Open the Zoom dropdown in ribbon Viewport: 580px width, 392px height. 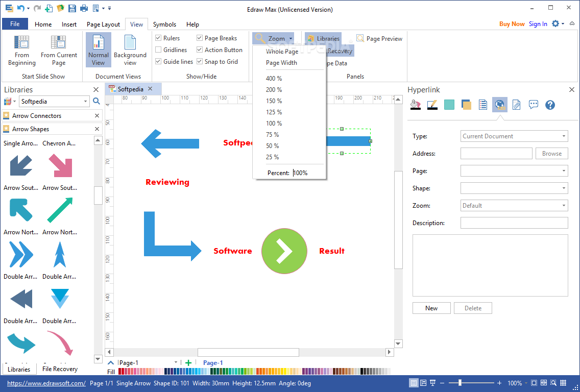tap(273, 38)
